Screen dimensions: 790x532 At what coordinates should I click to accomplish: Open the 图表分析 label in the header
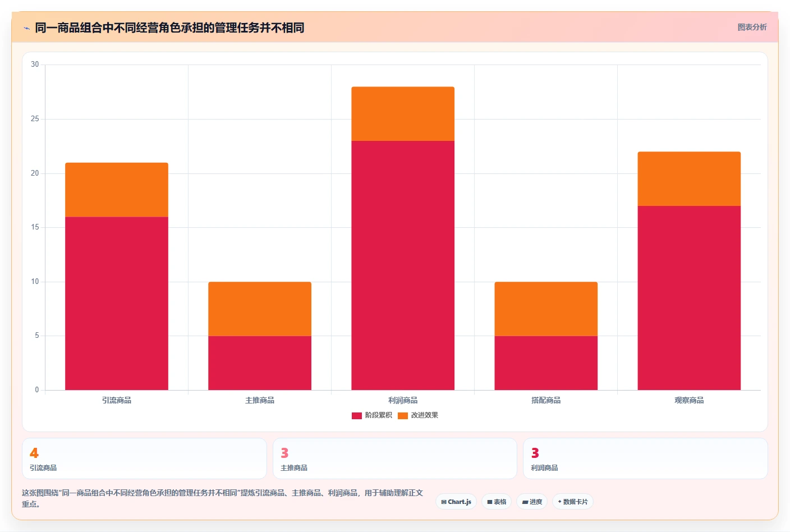point(752,27)
